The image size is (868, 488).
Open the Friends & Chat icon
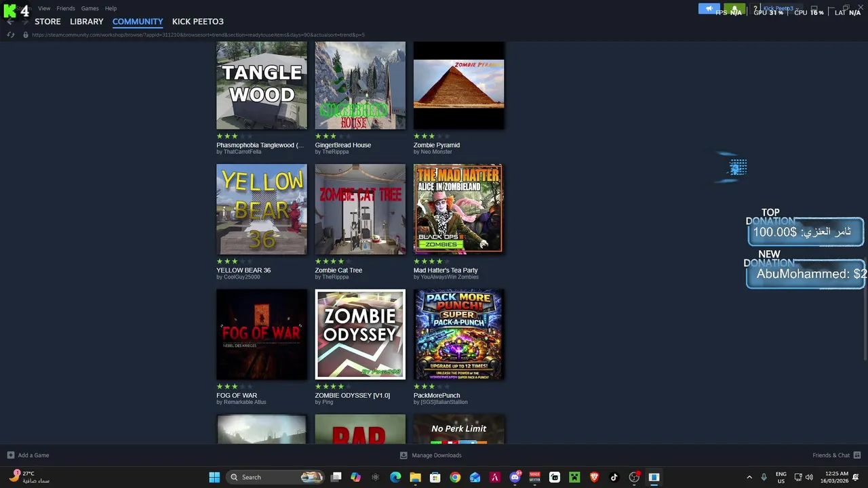point(857,455)
